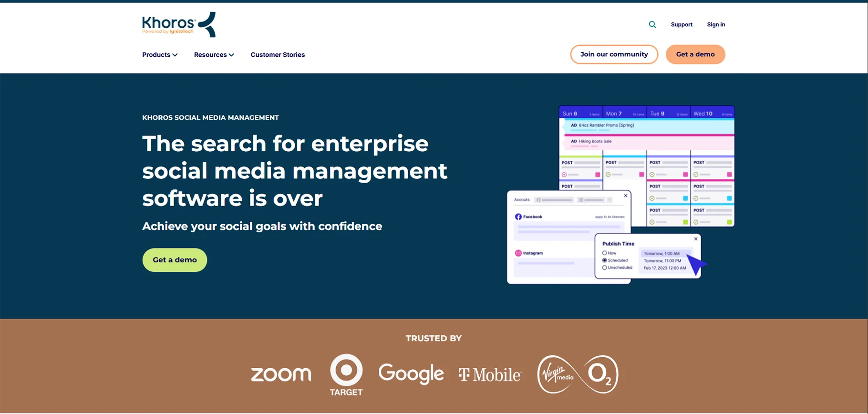Go to Sign in
This screenshot has width=868, height=414.
pos(716,25)
